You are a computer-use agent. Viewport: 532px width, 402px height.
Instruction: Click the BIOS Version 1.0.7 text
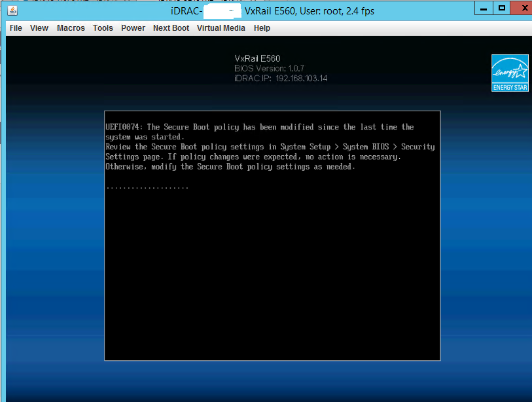click(x=268, y=68)
